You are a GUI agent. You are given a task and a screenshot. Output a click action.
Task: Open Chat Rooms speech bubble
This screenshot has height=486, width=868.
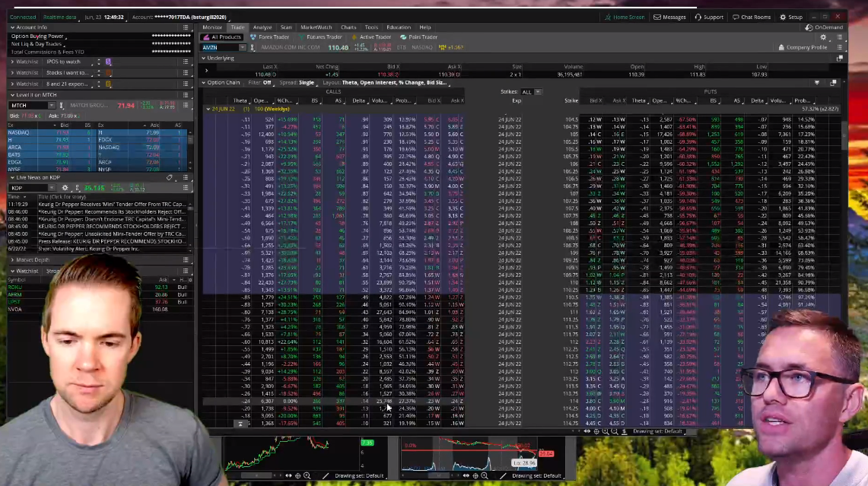tap(736, 17)
